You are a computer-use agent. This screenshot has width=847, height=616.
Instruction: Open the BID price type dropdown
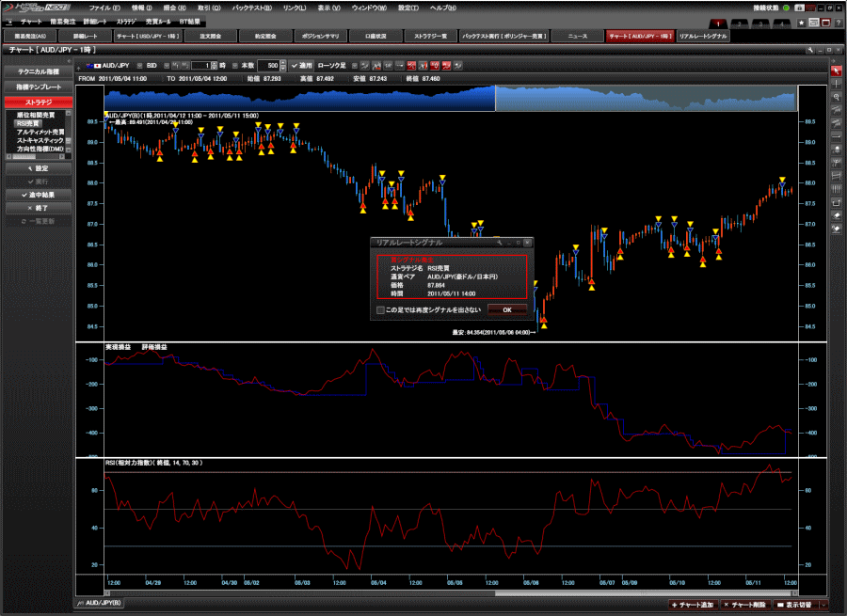pos(167,65)
